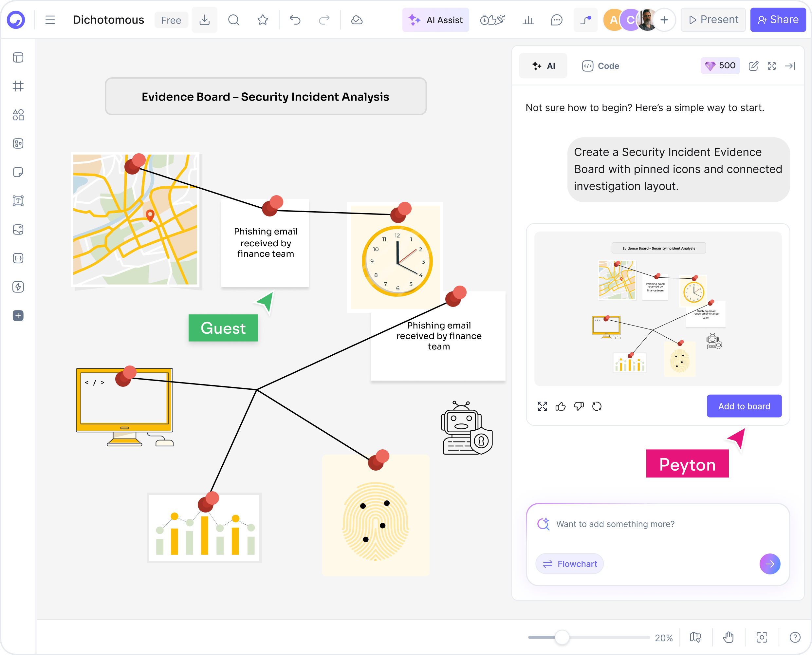The image size is (812, 655).
Task: Thumbs down the generated board
Action: click(x=579, y=406)
